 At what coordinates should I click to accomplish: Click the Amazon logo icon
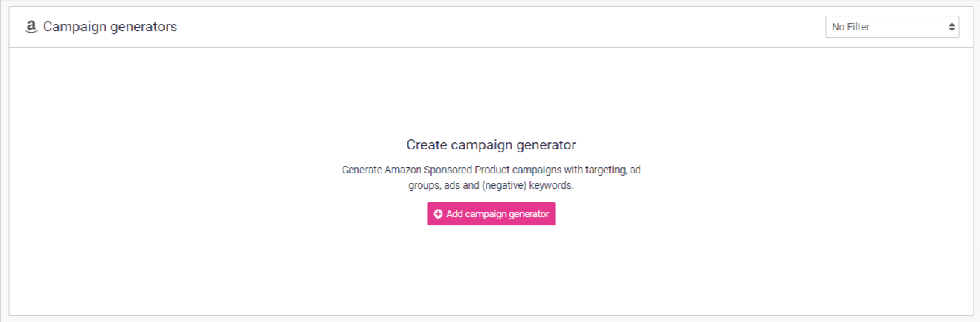(31, 28)
